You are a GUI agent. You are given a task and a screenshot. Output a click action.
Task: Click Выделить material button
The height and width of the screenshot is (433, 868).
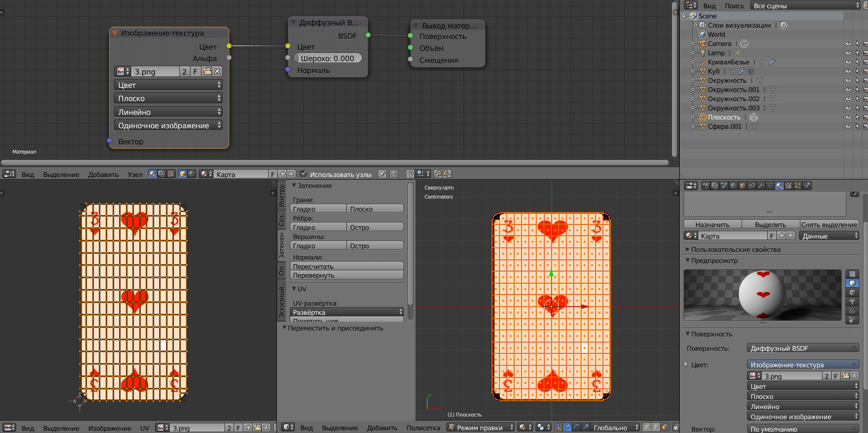770,224
